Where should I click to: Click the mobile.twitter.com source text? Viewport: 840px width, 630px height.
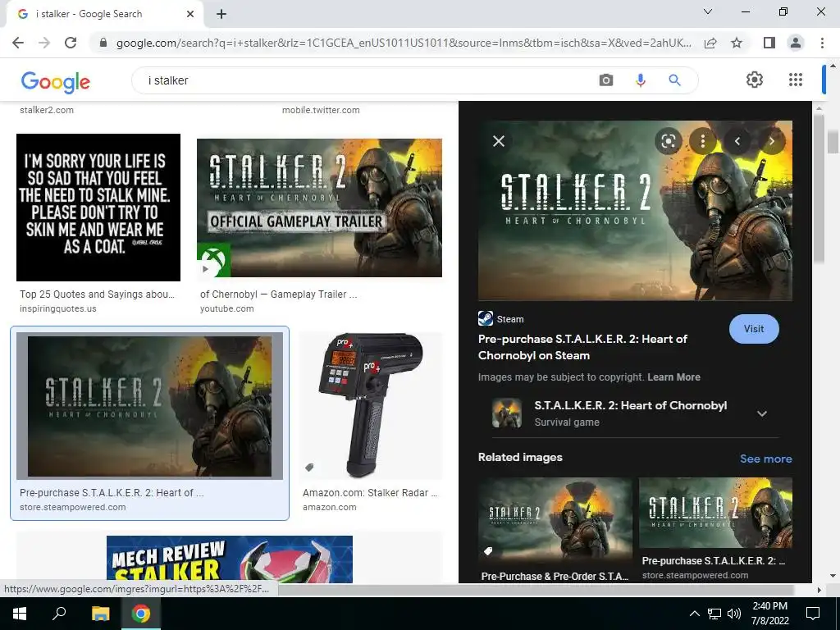pyautogui.click(x=321, y=110)
